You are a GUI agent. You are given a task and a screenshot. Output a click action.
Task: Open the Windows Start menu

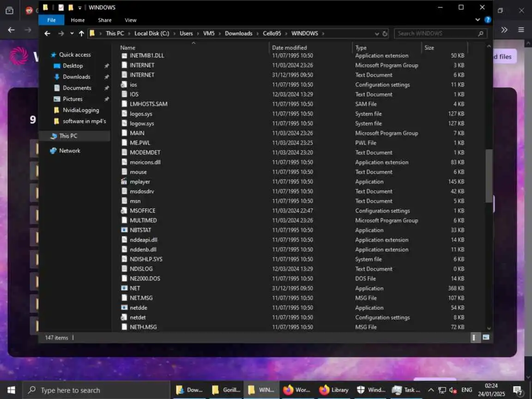click(11, 390)
